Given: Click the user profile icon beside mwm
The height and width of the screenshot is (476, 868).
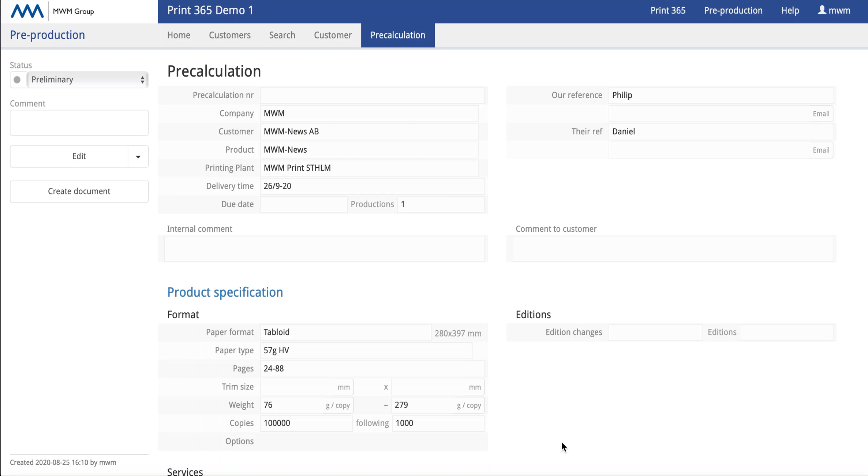Looking at the screenshot, I should point(822,10).
